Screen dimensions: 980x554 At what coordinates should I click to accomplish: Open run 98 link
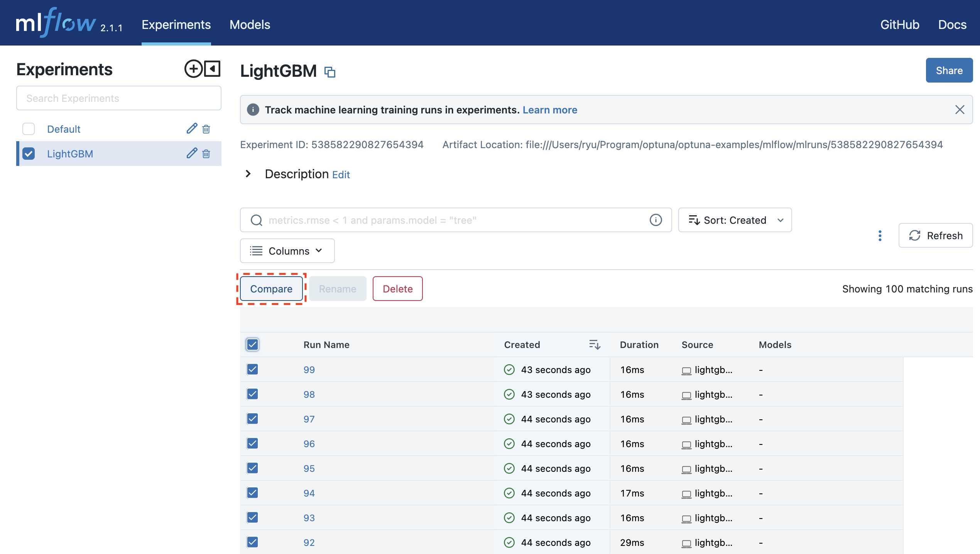coord(309,394)
